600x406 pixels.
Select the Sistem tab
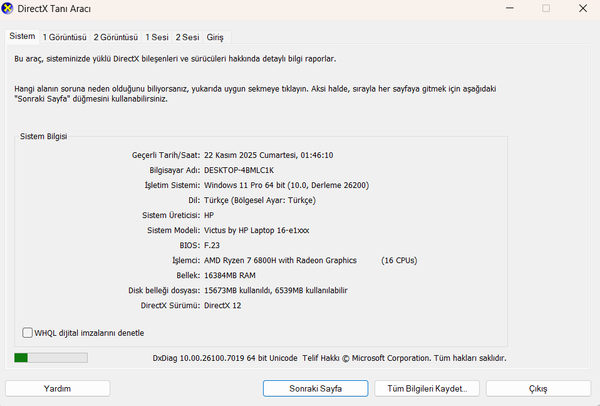click(22, 36)
